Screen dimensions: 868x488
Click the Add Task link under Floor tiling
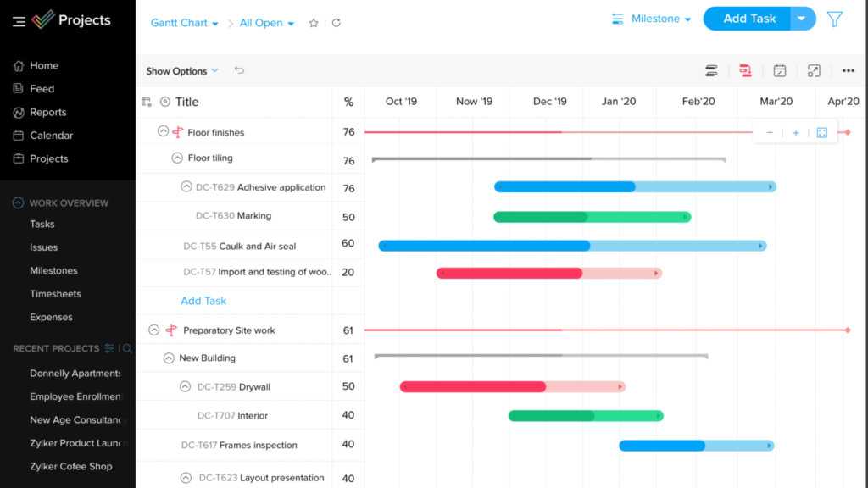click(203, 301)
